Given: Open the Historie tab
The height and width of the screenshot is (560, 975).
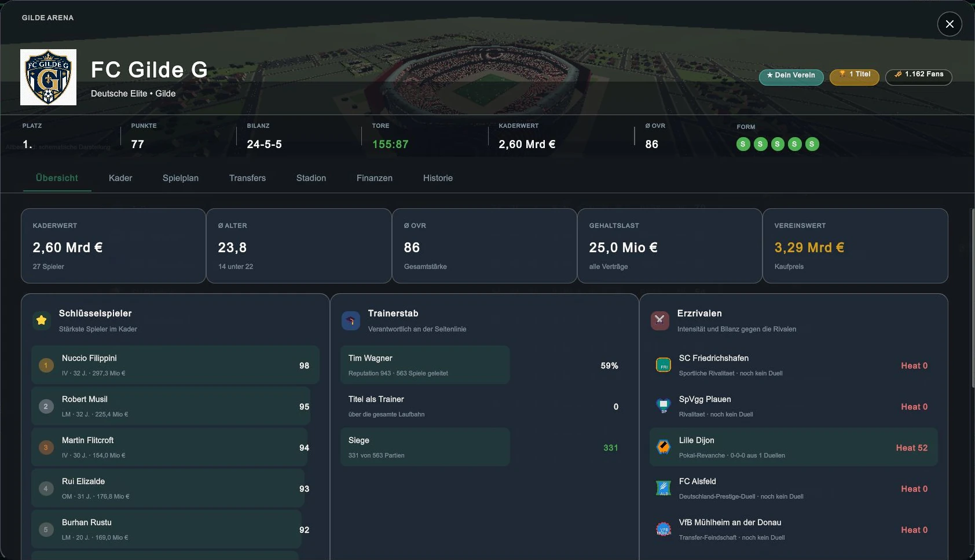Looking at the screenshot, I should tap(438, 178).
